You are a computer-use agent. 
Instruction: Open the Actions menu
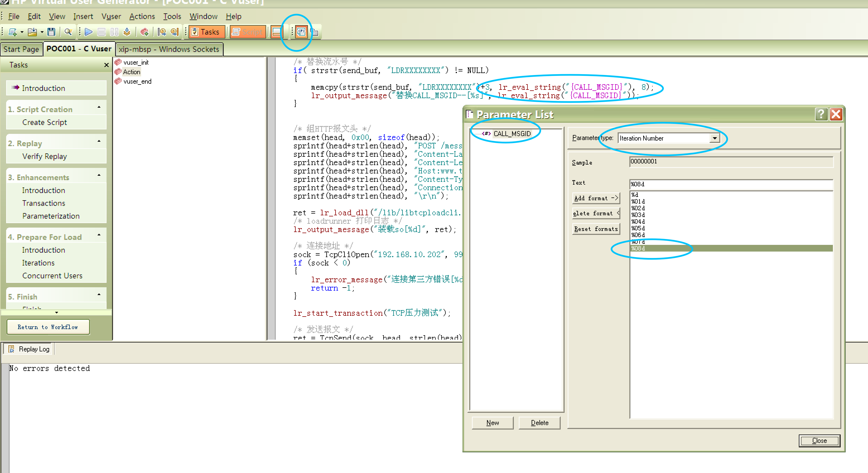pos(142,16)
